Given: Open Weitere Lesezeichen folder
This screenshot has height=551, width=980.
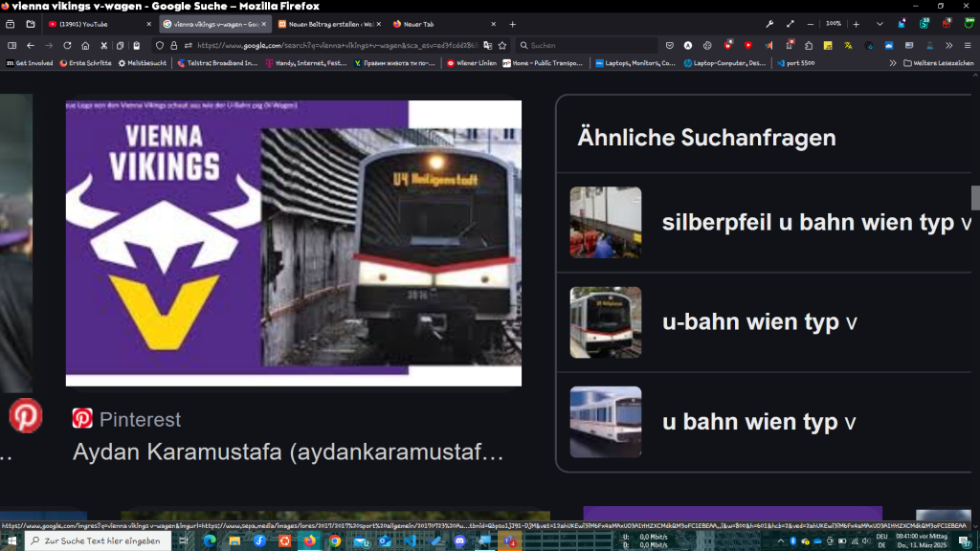Looking at the screenshot, I should coord(939,63).
